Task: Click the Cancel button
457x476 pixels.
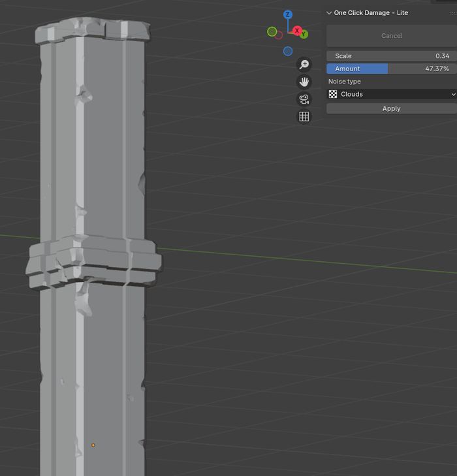Action: click(x=392, y=36)
